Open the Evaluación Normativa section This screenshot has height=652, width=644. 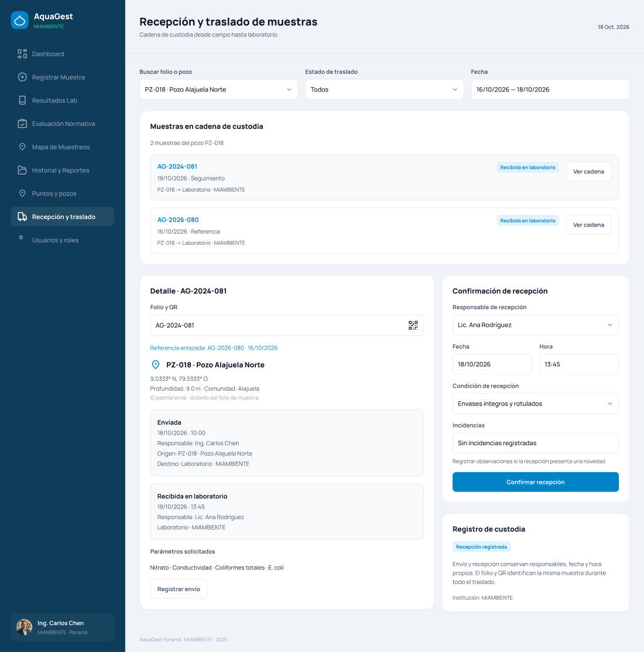tap(62, 124)
